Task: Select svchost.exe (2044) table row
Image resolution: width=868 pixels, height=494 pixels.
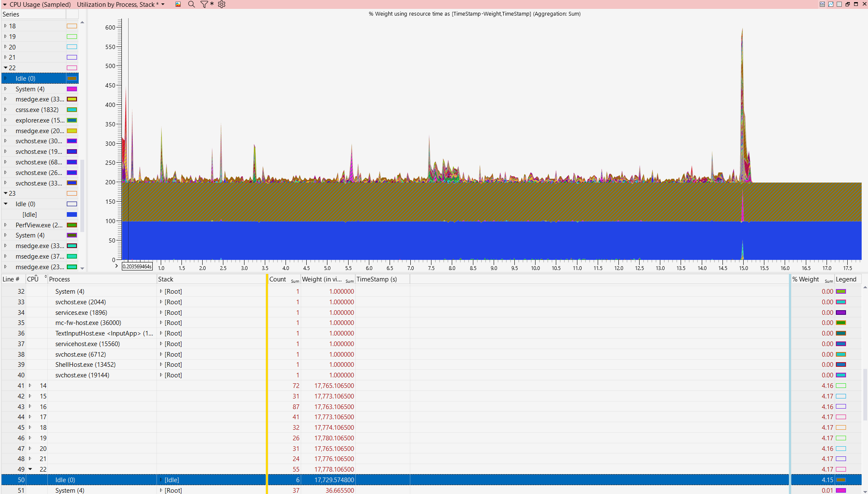Action: pyautogui.click(x=80, y=302)
